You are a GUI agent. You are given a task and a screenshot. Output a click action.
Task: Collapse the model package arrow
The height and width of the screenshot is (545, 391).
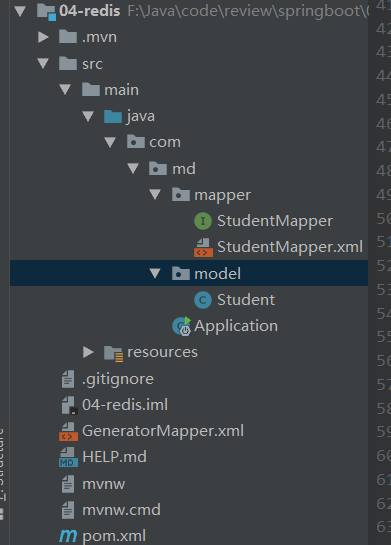tap(155, 274)
